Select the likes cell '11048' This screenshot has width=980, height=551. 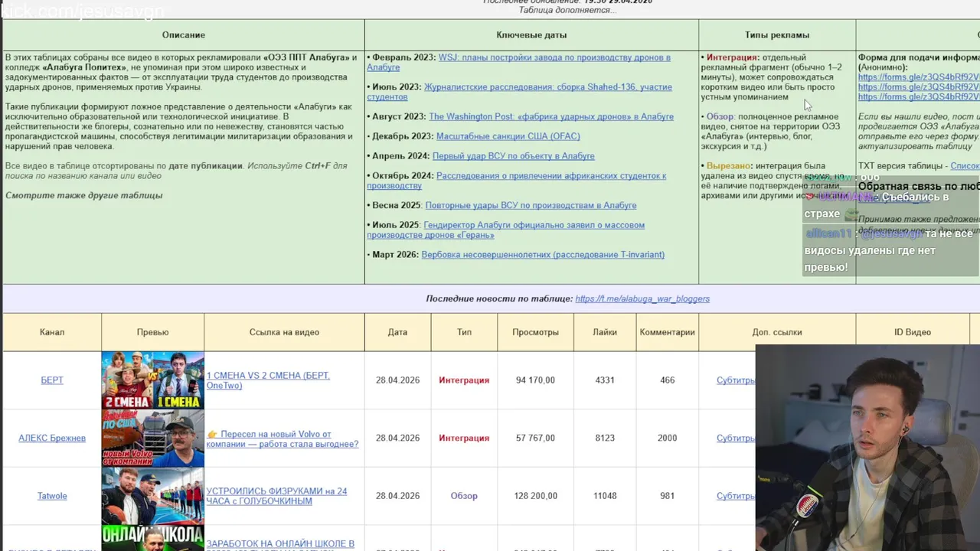point(605,496)
